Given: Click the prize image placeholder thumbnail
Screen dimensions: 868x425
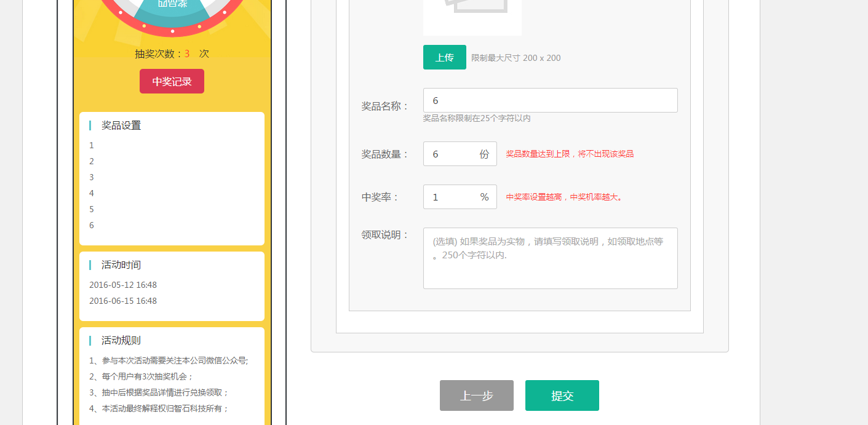Looking at the screenshot, I should click(x=472, y=17).
